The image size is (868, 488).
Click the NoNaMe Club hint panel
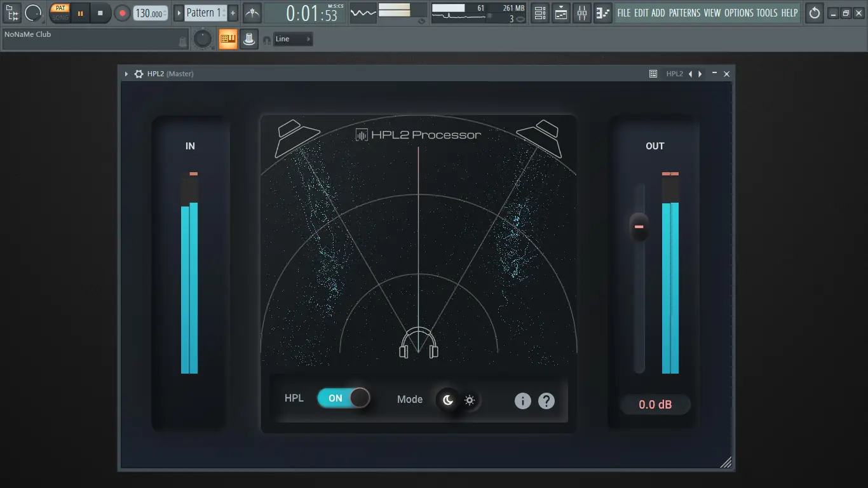95,39
